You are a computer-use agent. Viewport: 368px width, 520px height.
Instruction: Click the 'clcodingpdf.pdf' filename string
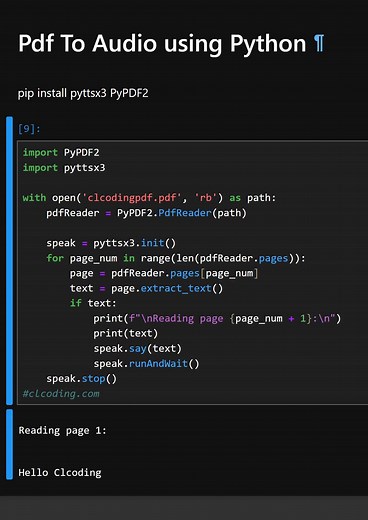click(132, 198)
